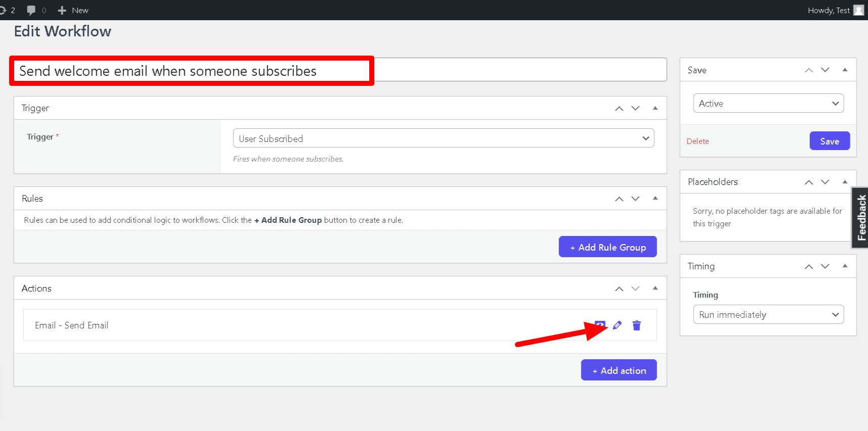Move the Actions panel down arrow

(x=636, y=289)
